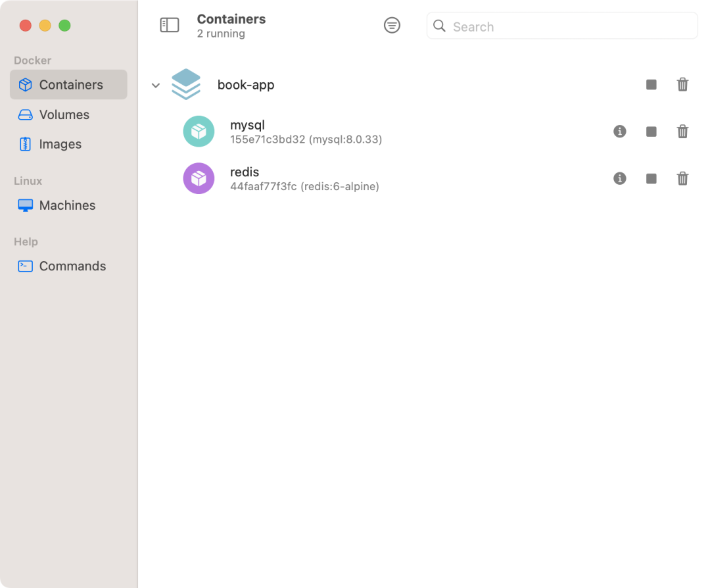Viewport: 710px width, 588px height.
Task: Click the 44faaf77f3fc (redis:6-alpine) text
Action: coord(305,187)
